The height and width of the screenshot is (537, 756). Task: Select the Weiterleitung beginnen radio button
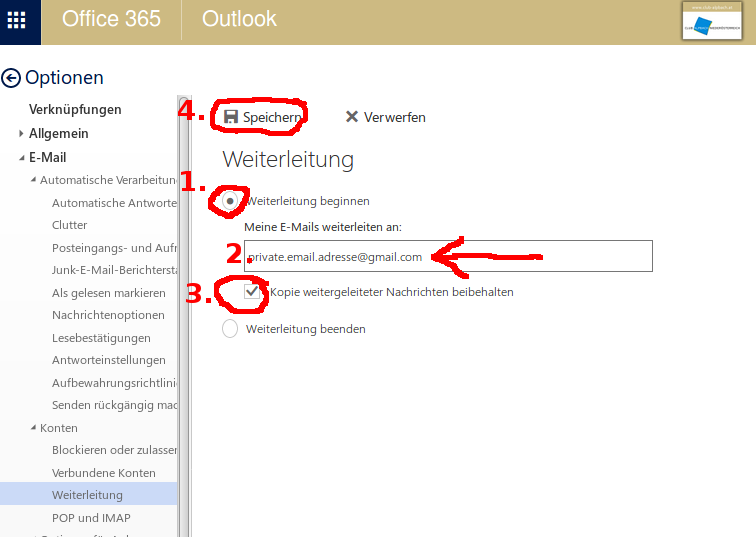[230, 201]
